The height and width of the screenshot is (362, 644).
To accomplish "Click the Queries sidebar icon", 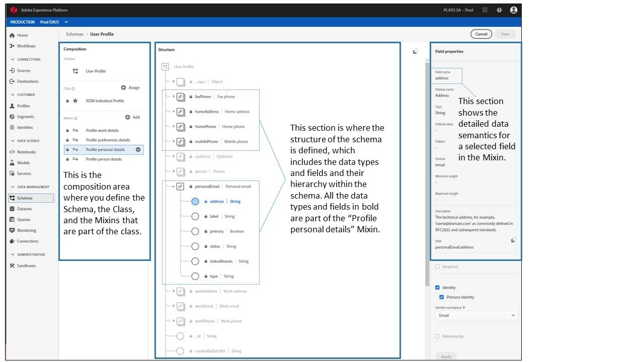I will (x=12, y=220).
